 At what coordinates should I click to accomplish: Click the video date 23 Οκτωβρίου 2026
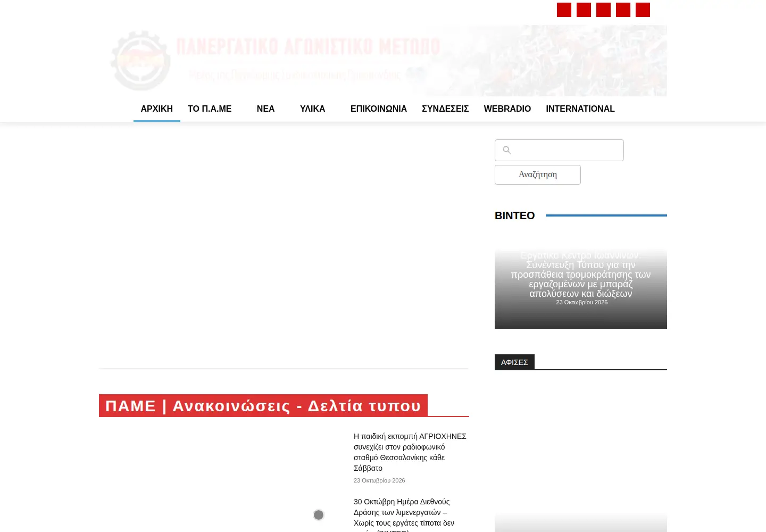(x=581, y=302)
